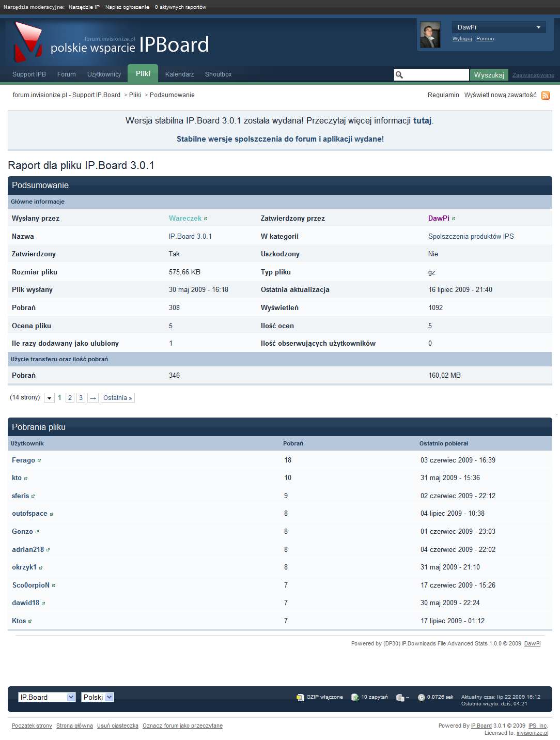The height and width of the screenshot is (740, 560).
Task: Click the search magnifier icon
Action: point(399,75)
